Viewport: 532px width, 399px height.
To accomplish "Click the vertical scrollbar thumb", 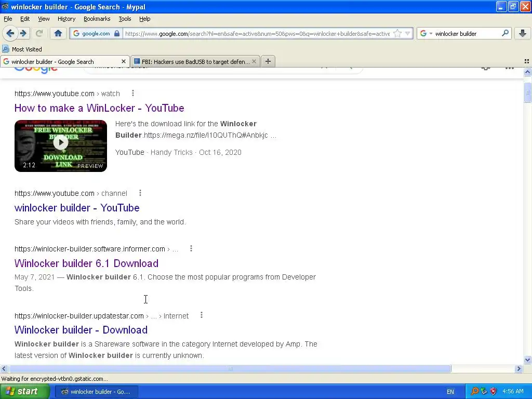I will (527, 92).
